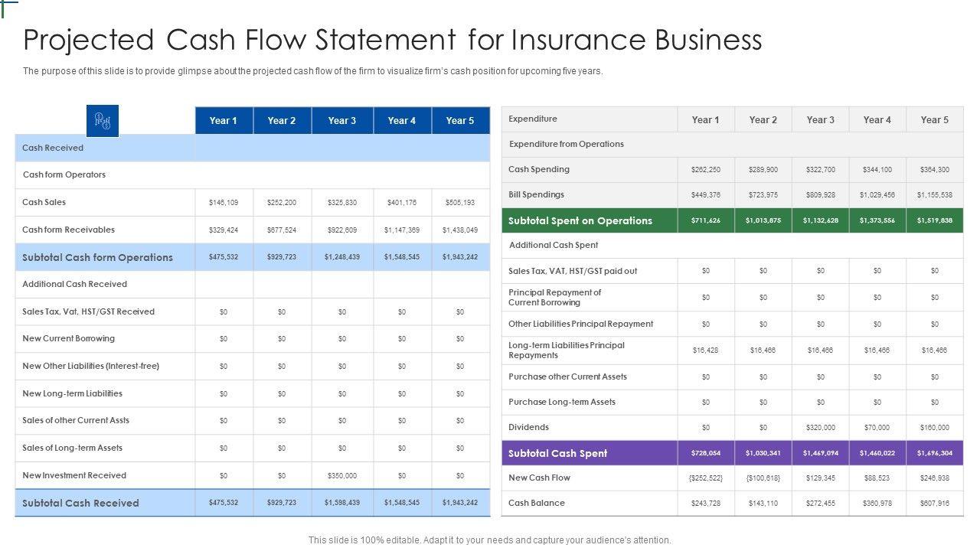Click the Cash Sales row label
This screenshot has height=551, width=980.
[x=44, y=202]
